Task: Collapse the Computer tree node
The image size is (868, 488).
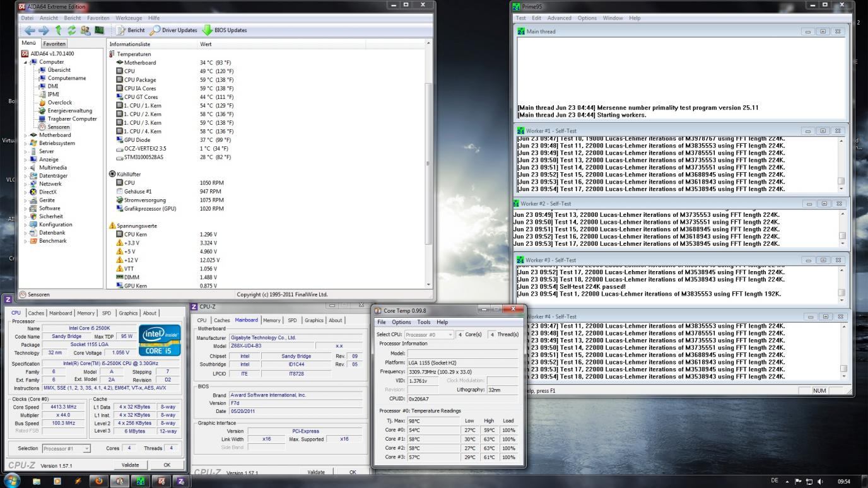Action: 26,62
